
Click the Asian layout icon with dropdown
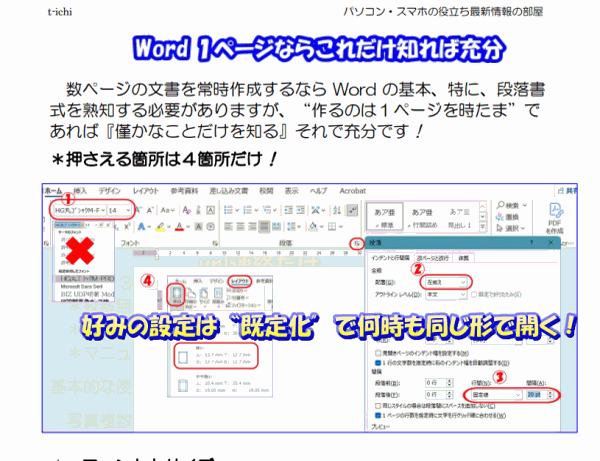317,210
